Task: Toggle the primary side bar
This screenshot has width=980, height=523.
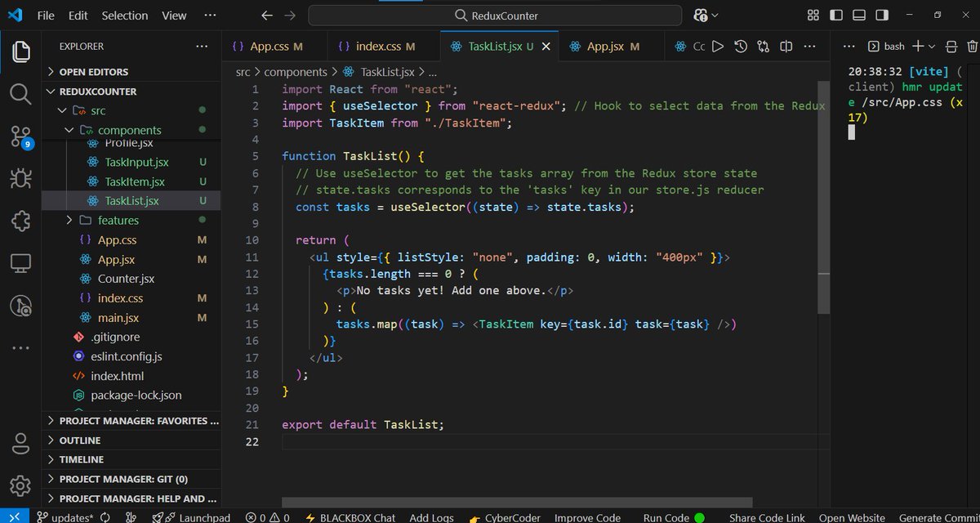Action: 836,16
